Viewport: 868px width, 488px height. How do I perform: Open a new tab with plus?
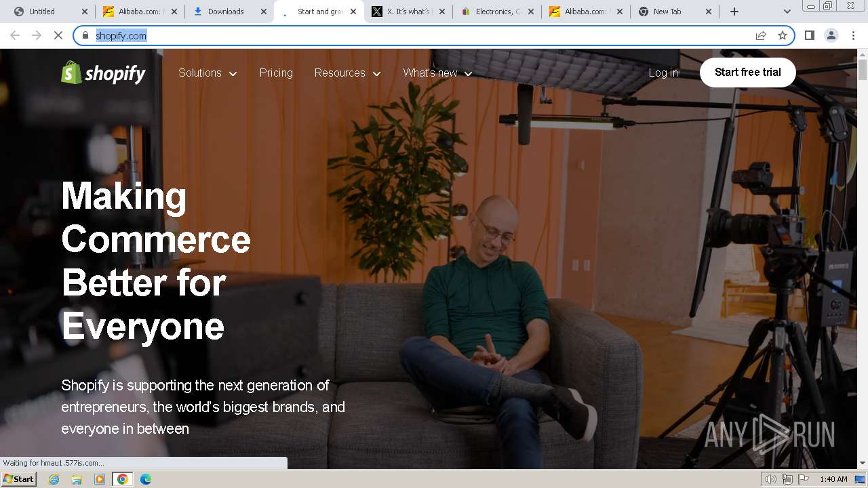tap(734, 12)
